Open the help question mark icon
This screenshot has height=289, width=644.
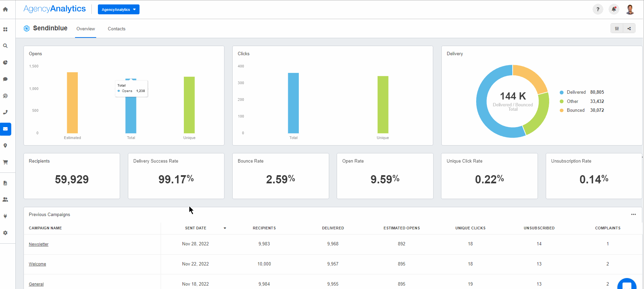coord(598,10)
